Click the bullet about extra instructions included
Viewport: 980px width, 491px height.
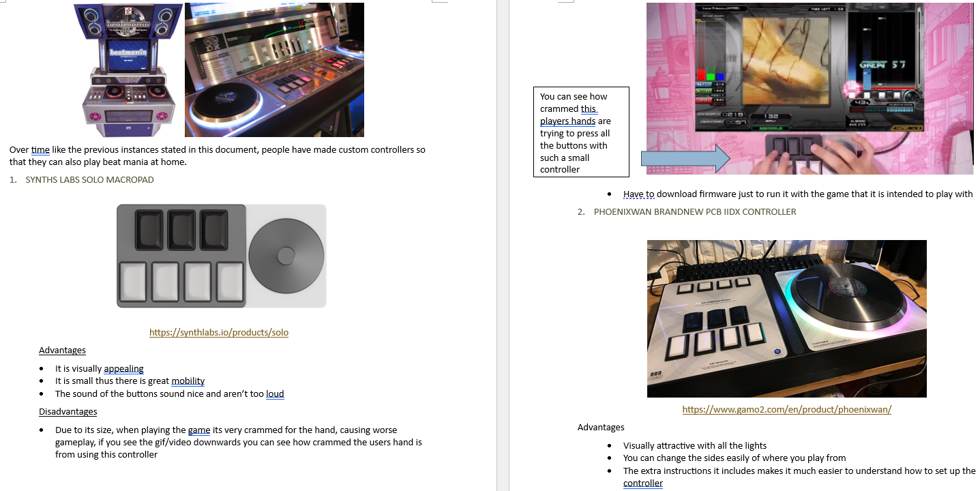[799, 477]
